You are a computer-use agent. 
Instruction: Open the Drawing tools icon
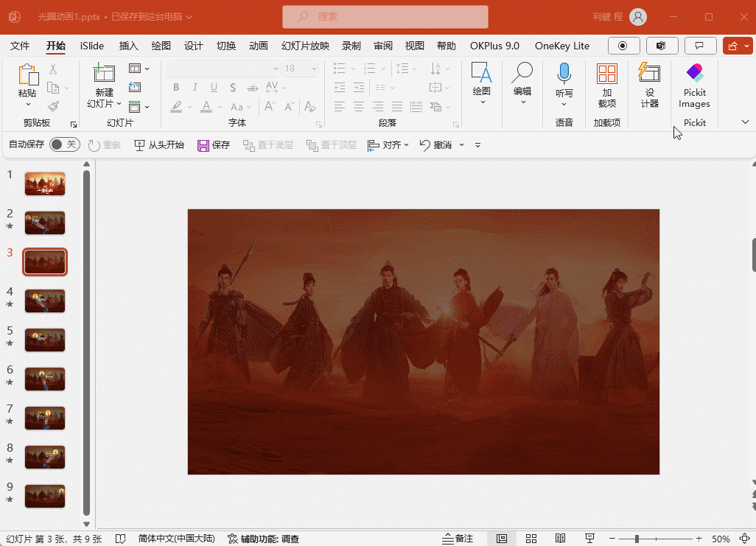click(x=481, y=72)
